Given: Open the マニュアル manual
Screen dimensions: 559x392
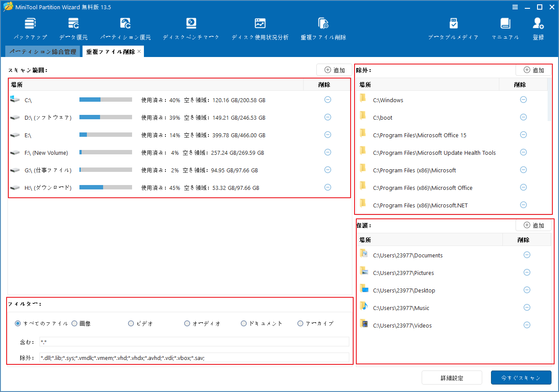Looking at the screenshot, I should point(505,28).
